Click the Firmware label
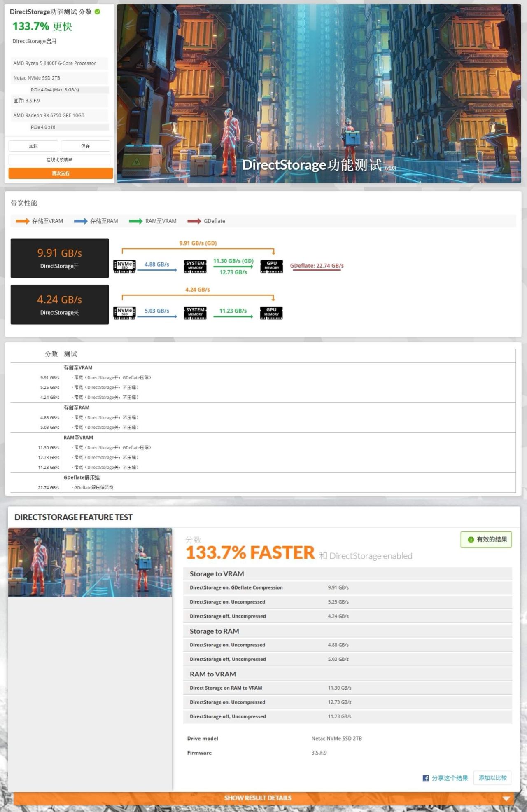The image size is (527, 812). click(199, 753)
